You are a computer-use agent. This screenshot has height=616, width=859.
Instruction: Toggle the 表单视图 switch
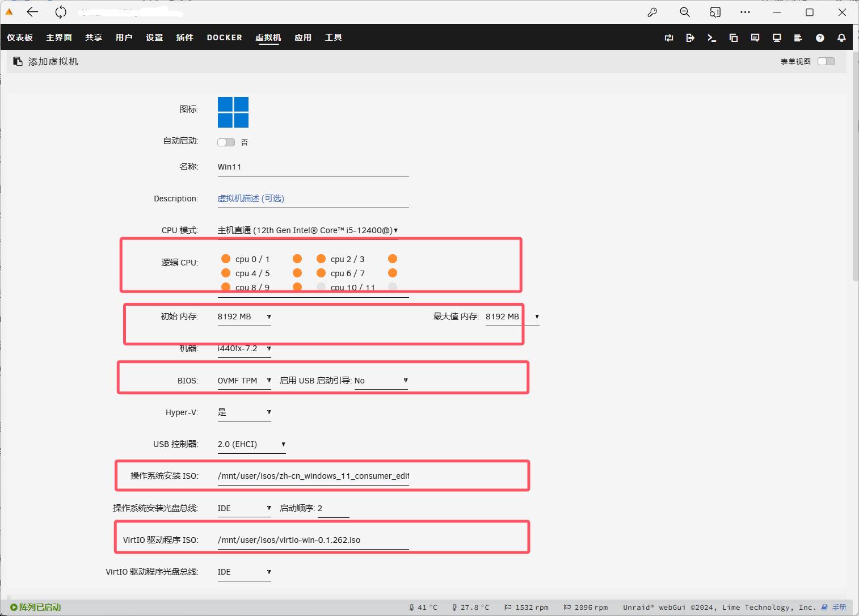(x=826, y=61)
